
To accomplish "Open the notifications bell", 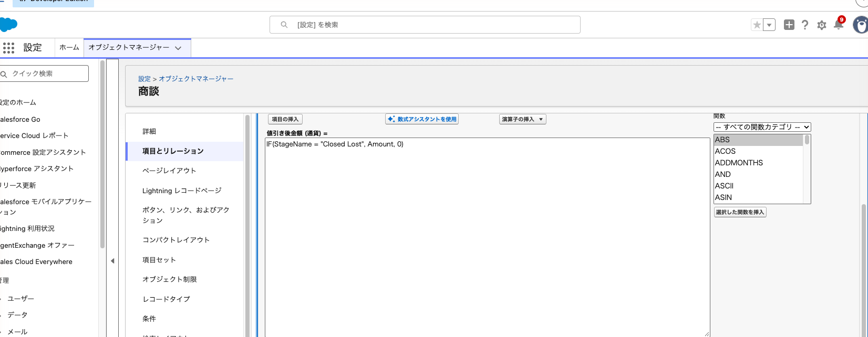I will [839, 24].
